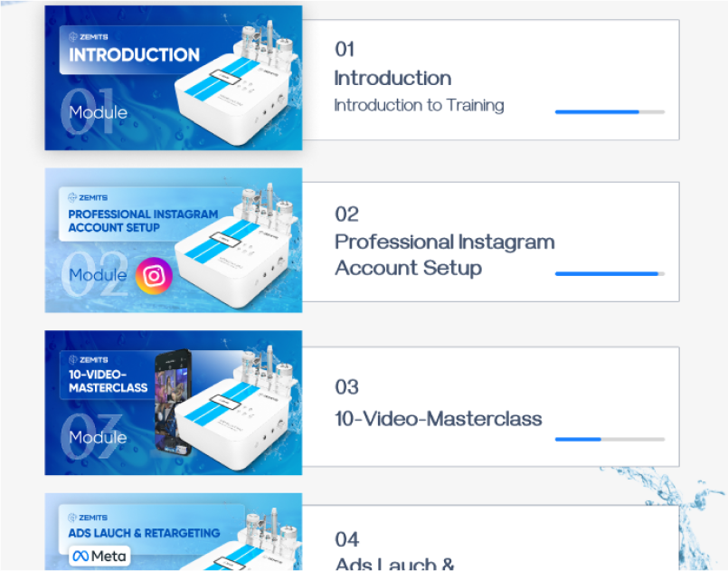Viewport: 728px width, 571px height.
Task: Click the Zemits logo on the Ads Lauch banner
Action: pyautogui.click(x=88, y=518)
